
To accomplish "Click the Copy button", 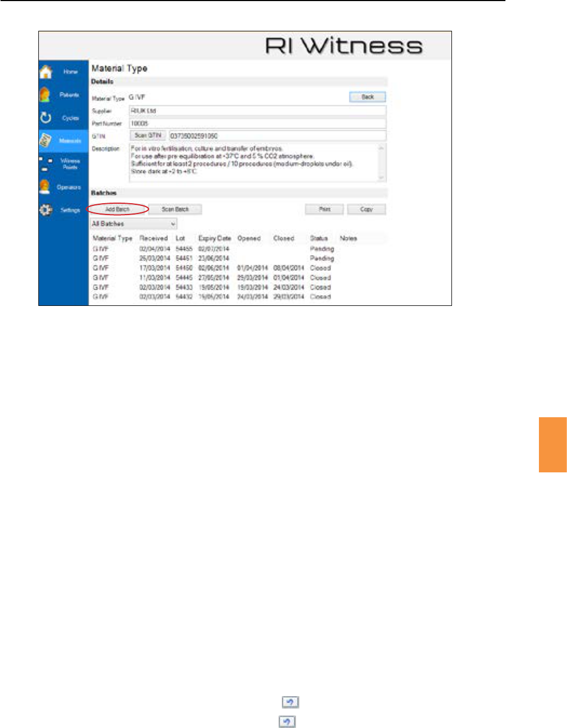I will pos(366,209).
